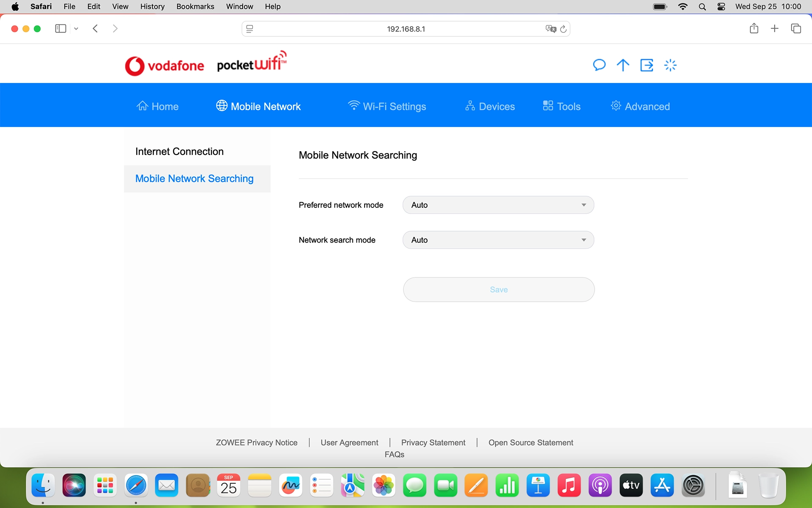Viewport: 812px width, 508px height.
Task: Open SMS messages via the chat bubble icon
Action: [599, 65]
